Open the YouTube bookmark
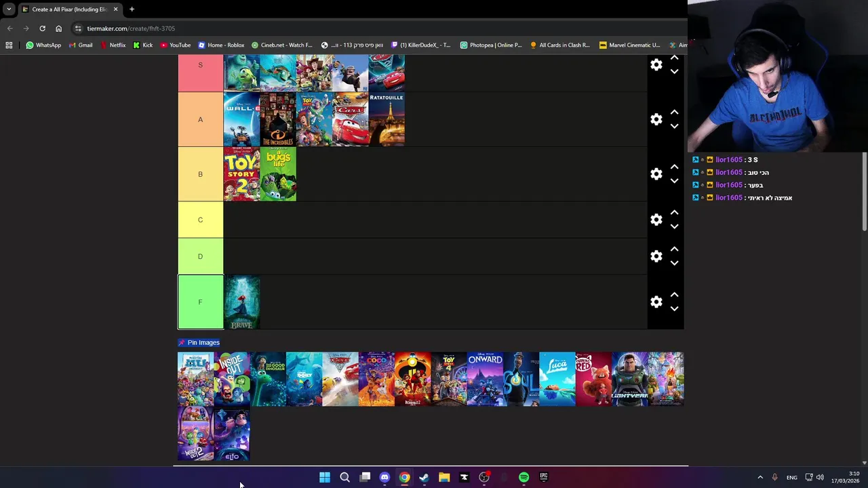The image size is (868, 488). tap(176, 45)
